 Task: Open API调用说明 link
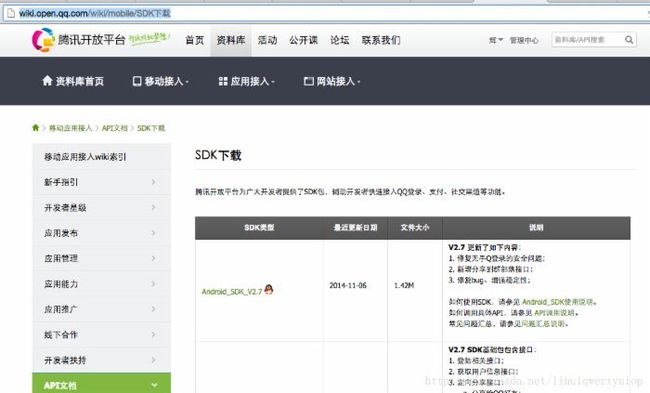554,313
